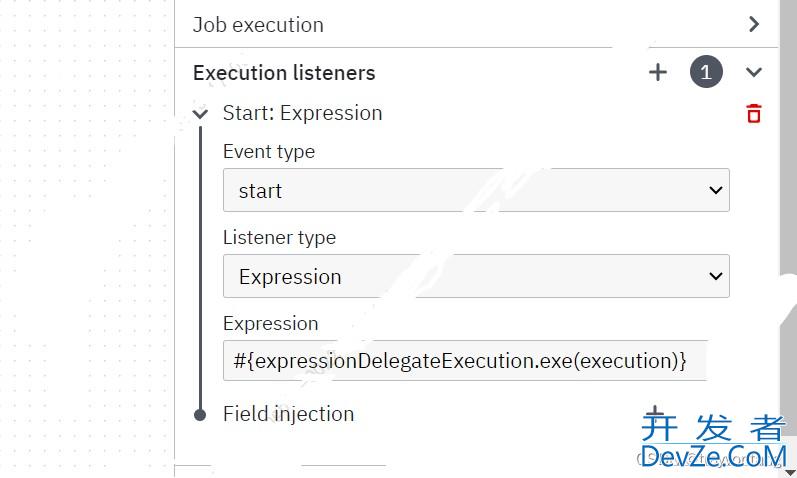
Task: Focus the Expression input field
Action: point(465,361)
